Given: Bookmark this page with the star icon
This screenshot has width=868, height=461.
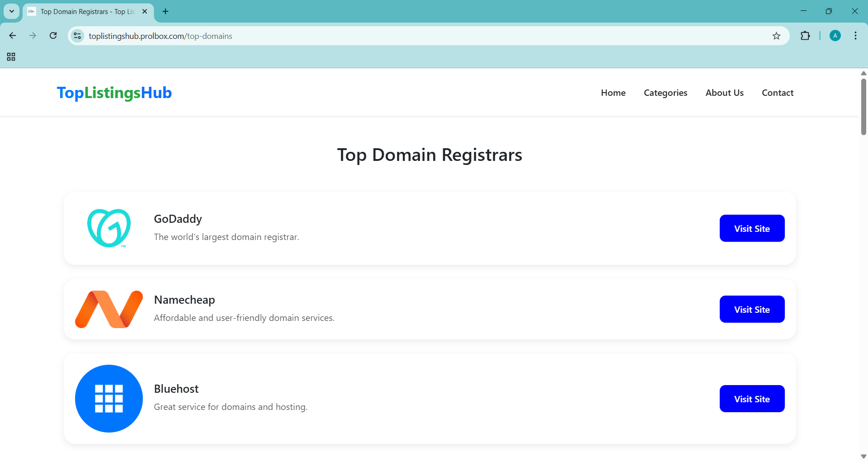Looking at the screenshot, I should [x=776, y=36].
